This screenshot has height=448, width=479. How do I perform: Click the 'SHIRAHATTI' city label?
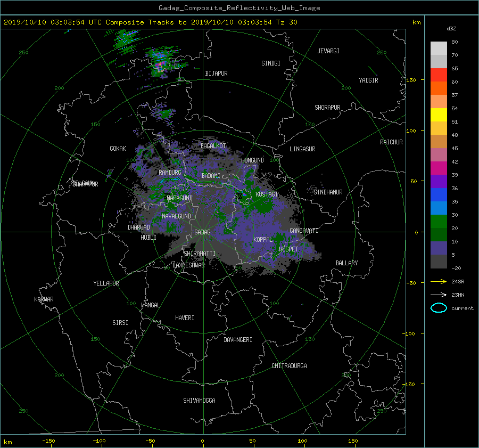pos(200,254)
